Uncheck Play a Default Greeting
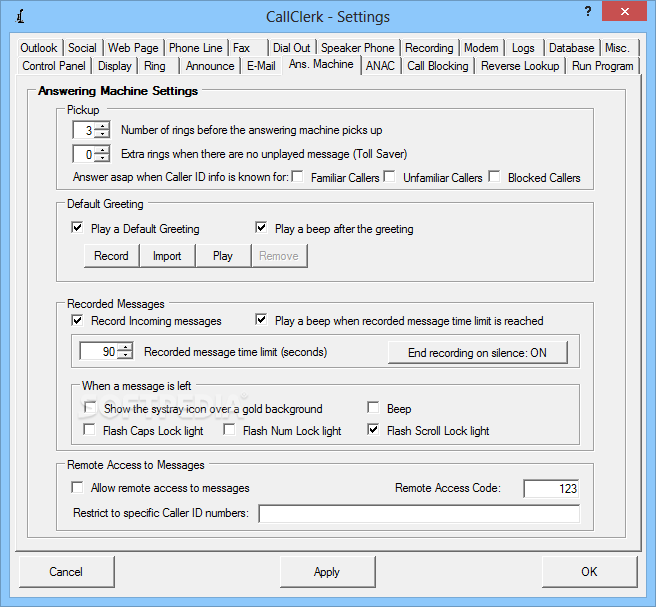The width and height of the screenshot is (656, 607). 77,228
